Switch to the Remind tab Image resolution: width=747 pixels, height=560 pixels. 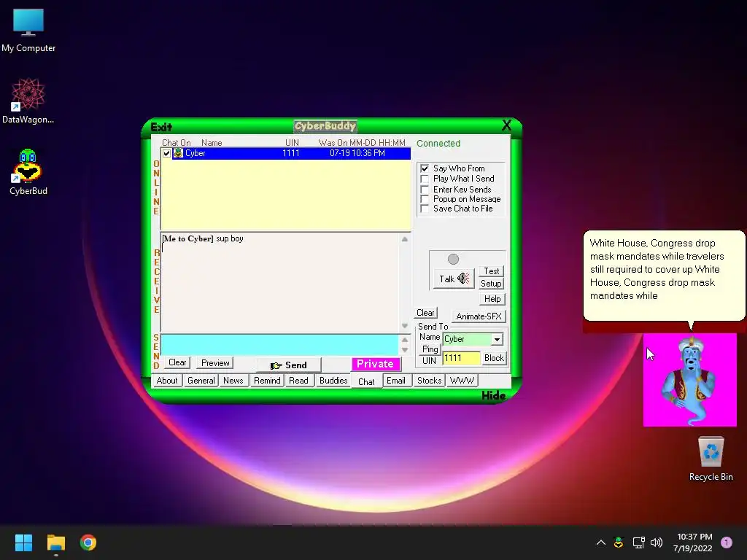pos(267,381)
